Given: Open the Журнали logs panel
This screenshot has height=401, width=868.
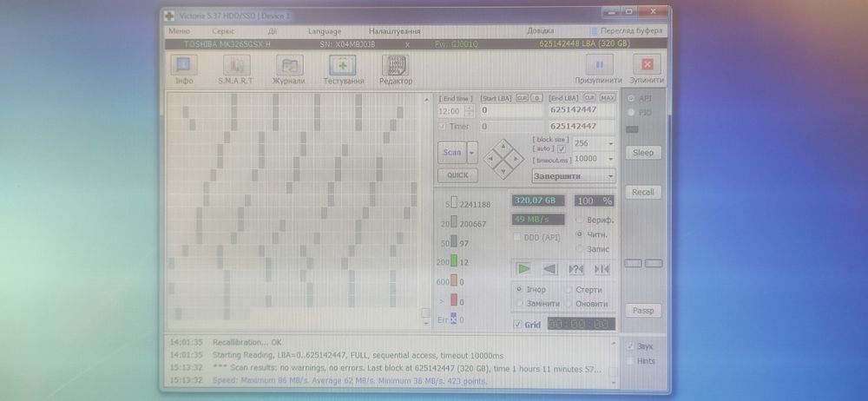Looking at the screenshot, I should 290,65.
